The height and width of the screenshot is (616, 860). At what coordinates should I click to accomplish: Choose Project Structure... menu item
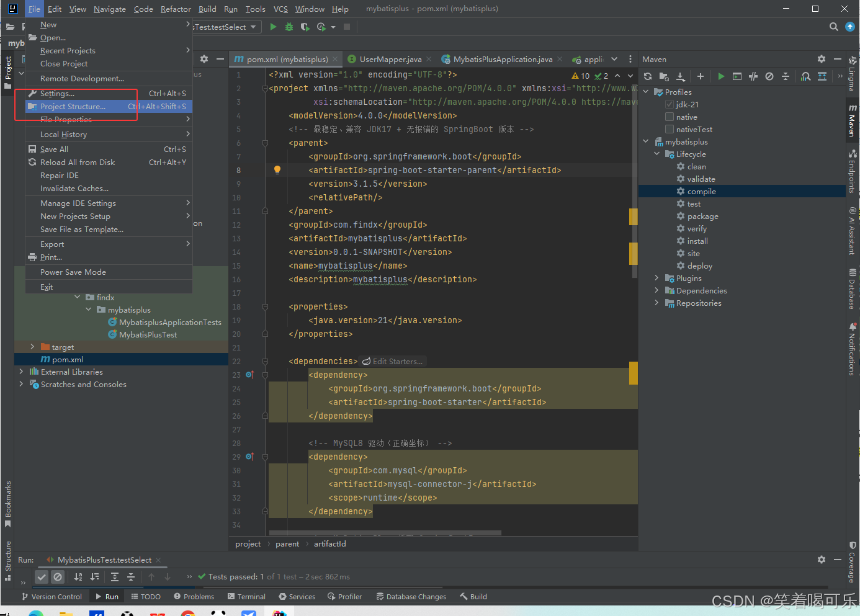(x=109, y=107)
